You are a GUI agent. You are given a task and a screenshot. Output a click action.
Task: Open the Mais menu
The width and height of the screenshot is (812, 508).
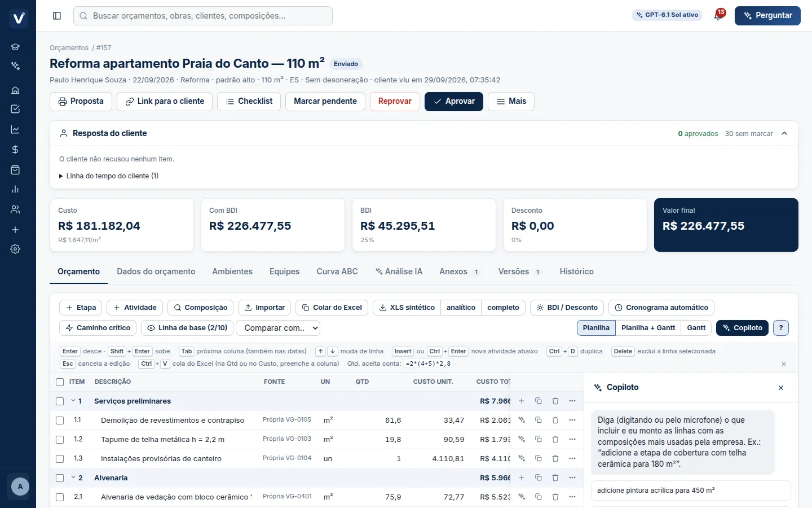coord(511,102)
